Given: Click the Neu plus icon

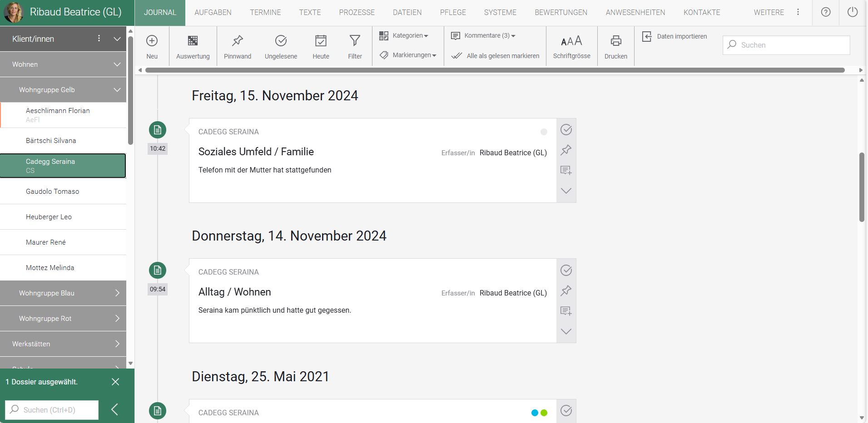Looking at the screenshot, I should (152, 41).
